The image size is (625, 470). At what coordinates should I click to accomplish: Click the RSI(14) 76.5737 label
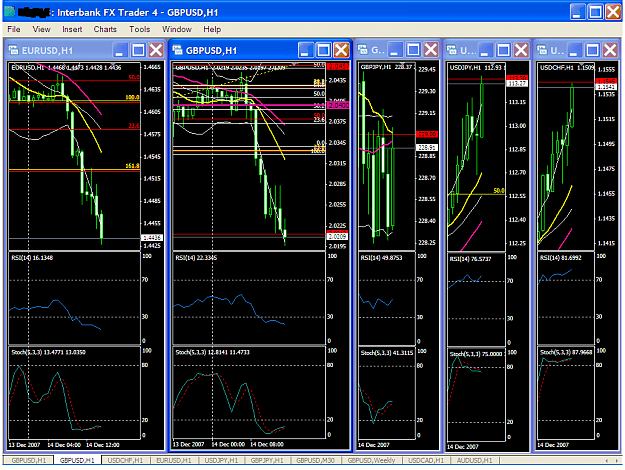471,259
